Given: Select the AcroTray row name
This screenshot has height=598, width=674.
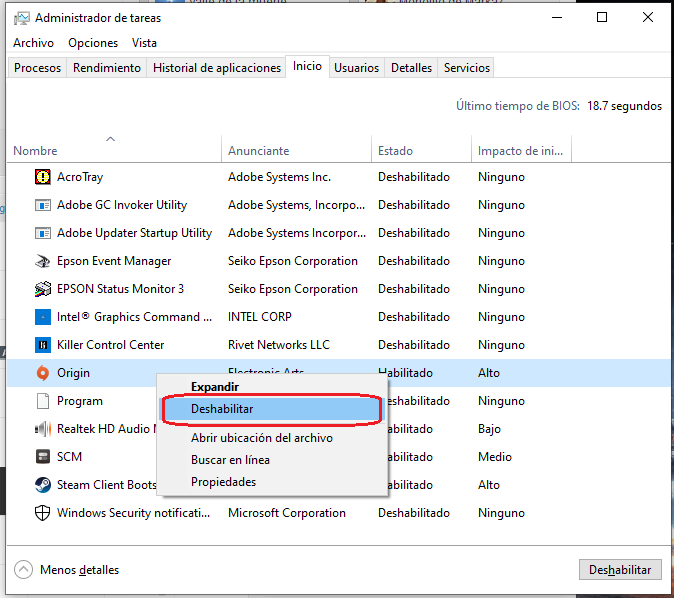Looking at the screenshot, I should click(80, 177).
